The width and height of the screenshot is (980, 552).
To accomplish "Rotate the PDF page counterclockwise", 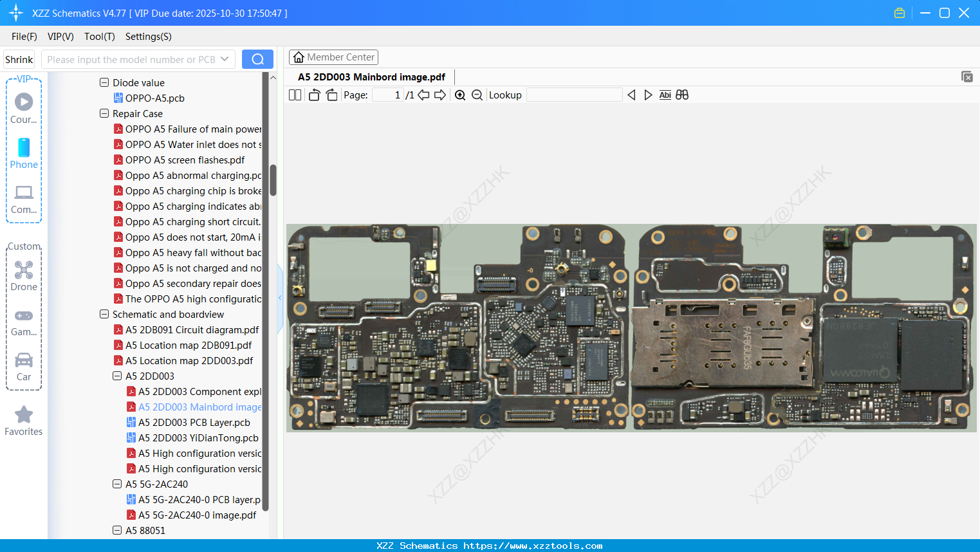I will (314, 95).
